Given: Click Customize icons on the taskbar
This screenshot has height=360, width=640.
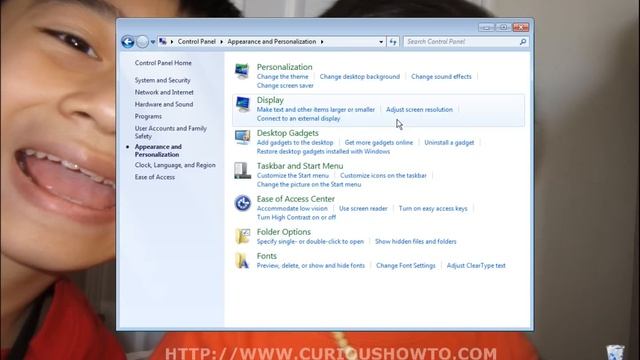Looking at the screenshot, I should pyautogui.click(x=383, y=176).
